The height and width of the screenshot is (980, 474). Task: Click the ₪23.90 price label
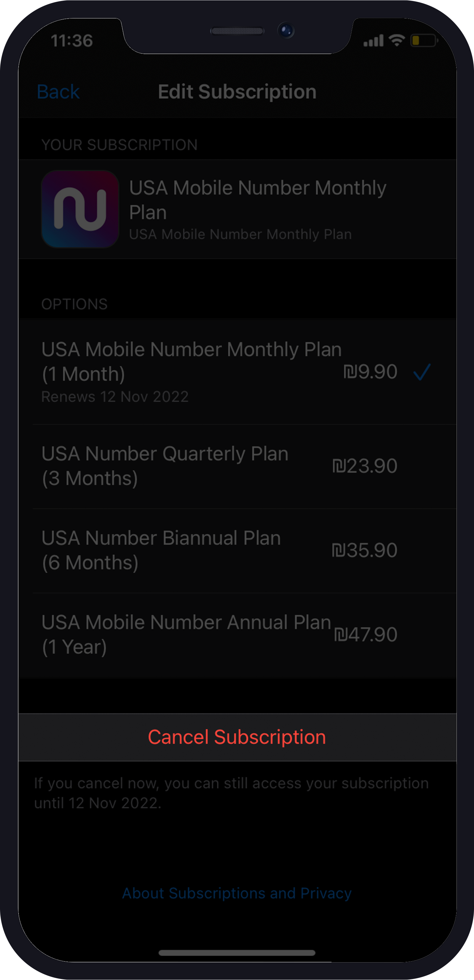pyautogui.click(x=364, y=466)
